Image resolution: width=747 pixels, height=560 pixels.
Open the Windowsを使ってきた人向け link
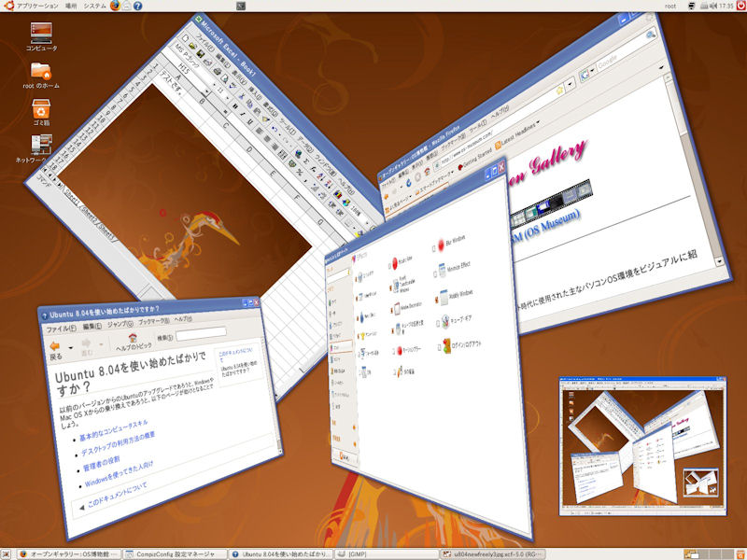(x=119, y=474)
